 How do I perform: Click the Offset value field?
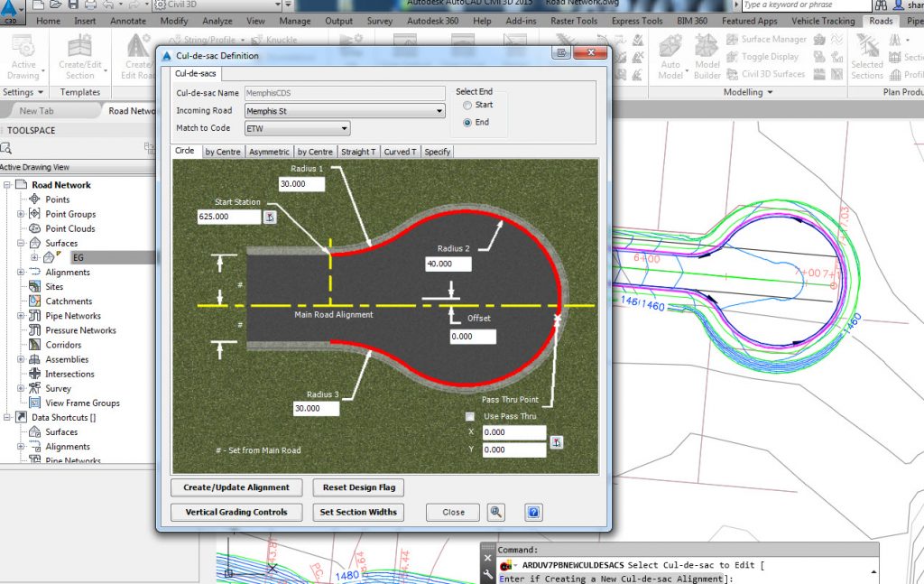473,337
